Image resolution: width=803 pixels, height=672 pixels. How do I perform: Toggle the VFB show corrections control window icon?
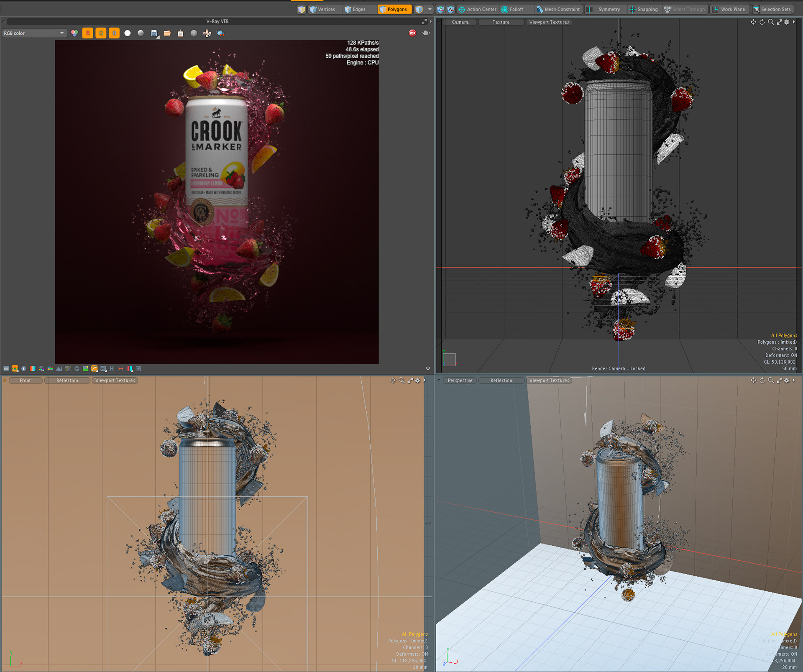click(x=6, y=368)
